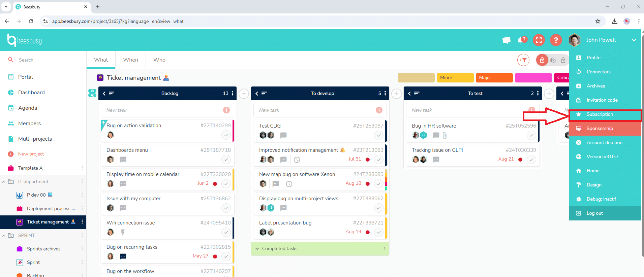Open Backlog column three-dot menu

(x=233, y=93)
